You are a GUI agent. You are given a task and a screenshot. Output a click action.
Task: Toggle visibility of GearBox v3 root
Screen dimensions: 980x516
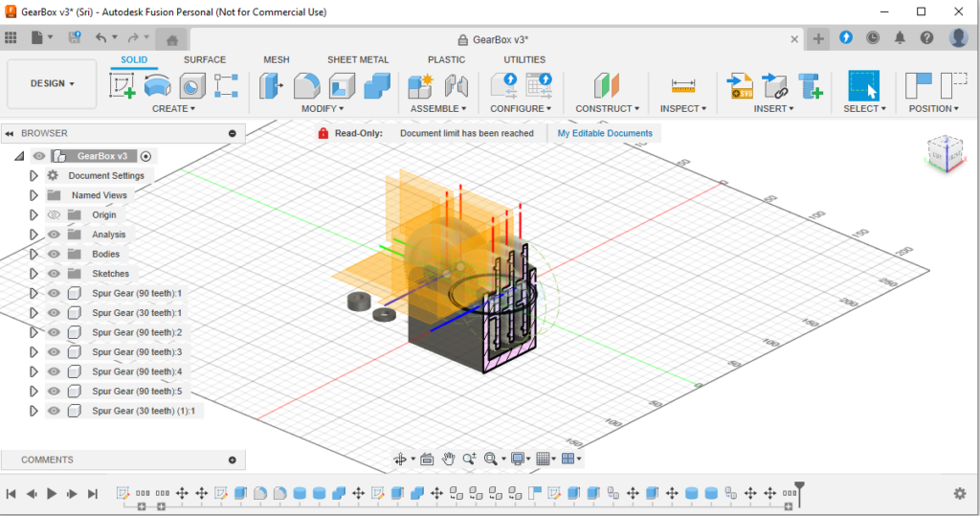[38, 156]
